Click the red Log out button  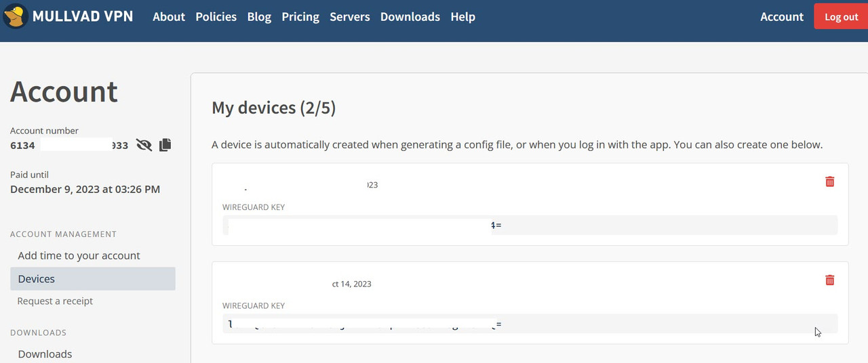pyautogui.click(x=841, y=17)
